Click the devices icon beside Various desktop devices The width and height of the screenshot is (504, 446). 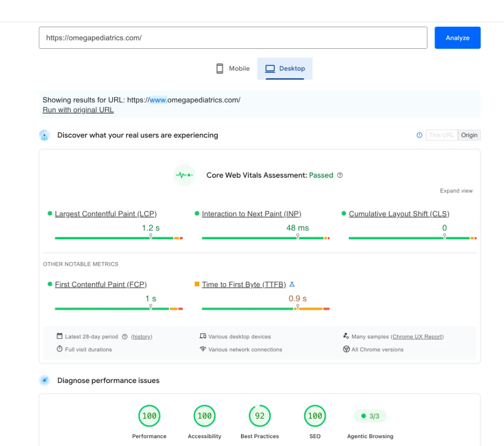coord(203,336)
